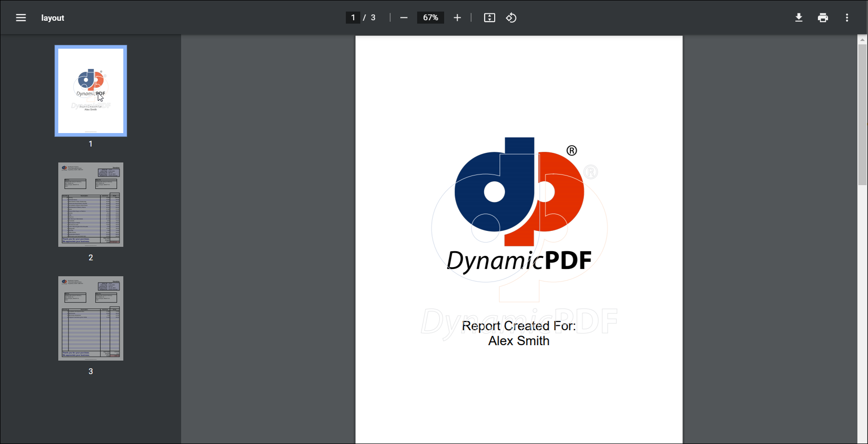Image resolution: width=868 pixels, height=444 pixels.
Task: Click the total pages count "3"
Action: coord(373,18)
